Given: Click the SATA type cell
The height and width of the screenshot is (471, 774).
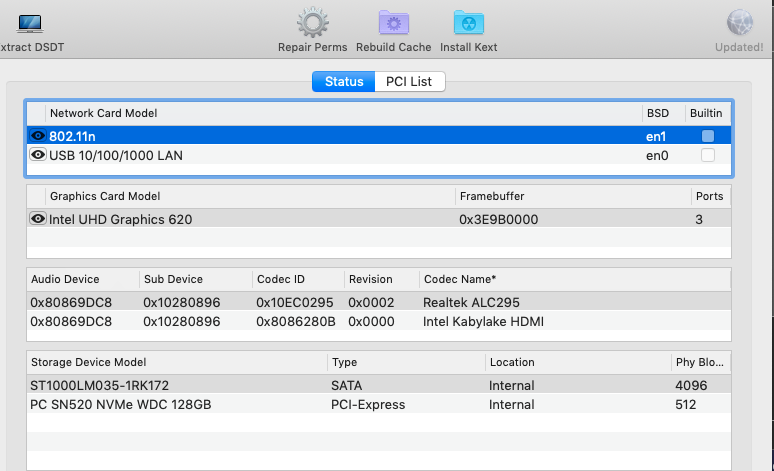Looking at the screenshot, I should click(x=347, y=385).
